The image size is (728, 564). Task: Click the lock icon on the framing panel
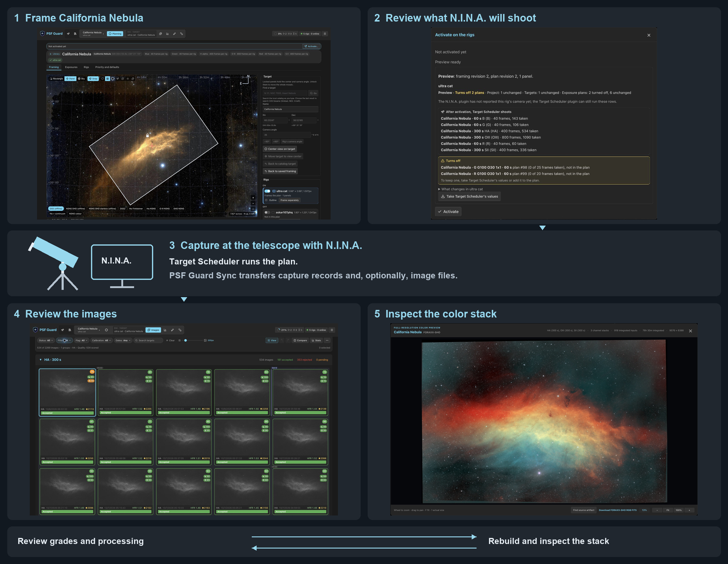[147, 136]
